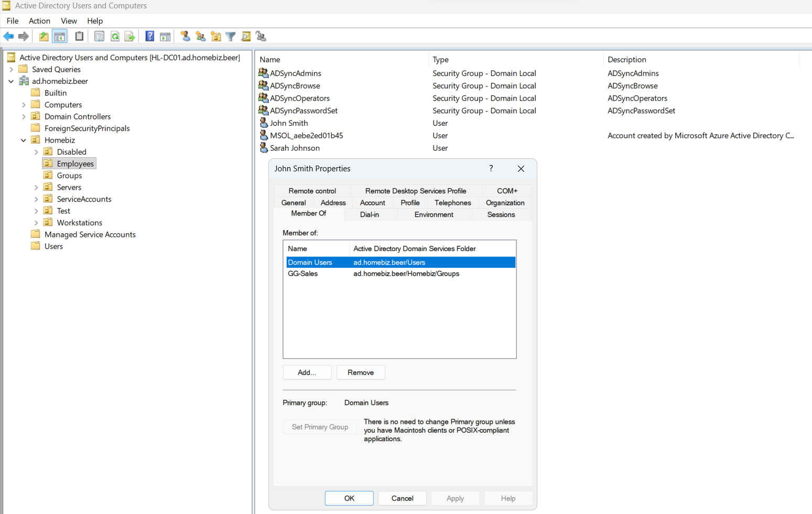Create a new organizational unit icon
The height and width of the screenshot is (514, 812).
coord(216,36)
